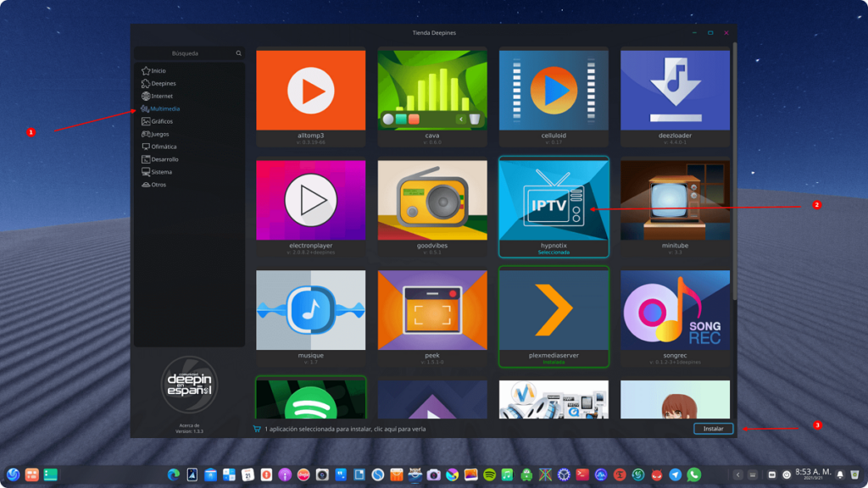The width and height of the screenshot is (868, 488).
Task: Select the electronplayer app card
Action: coord(310,208)
